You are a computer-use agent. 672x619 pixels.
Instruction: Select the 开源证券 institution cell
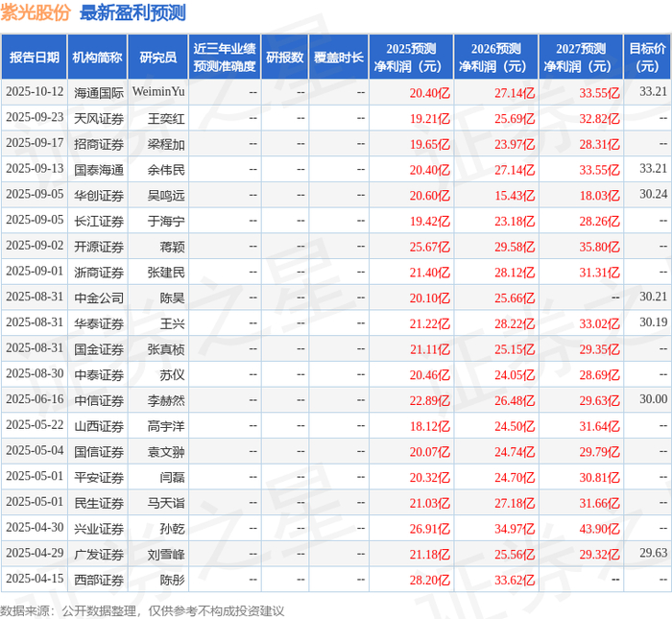click(99, 247)
